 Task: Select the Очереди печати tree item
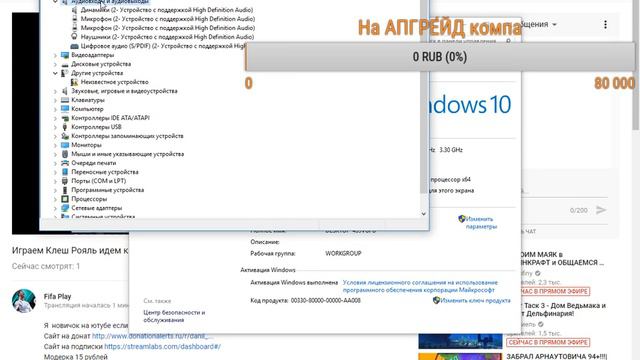point(93,163)
